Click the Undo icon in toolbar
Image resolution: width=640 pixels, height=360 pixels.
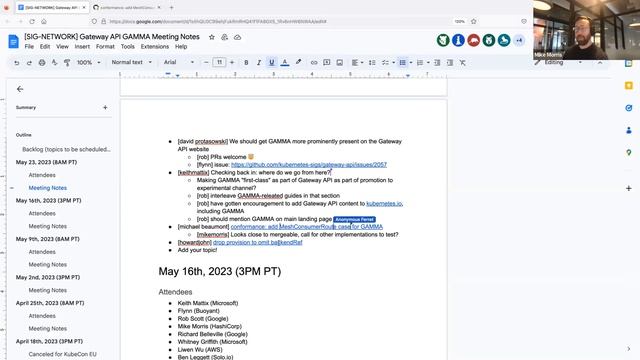17,63
